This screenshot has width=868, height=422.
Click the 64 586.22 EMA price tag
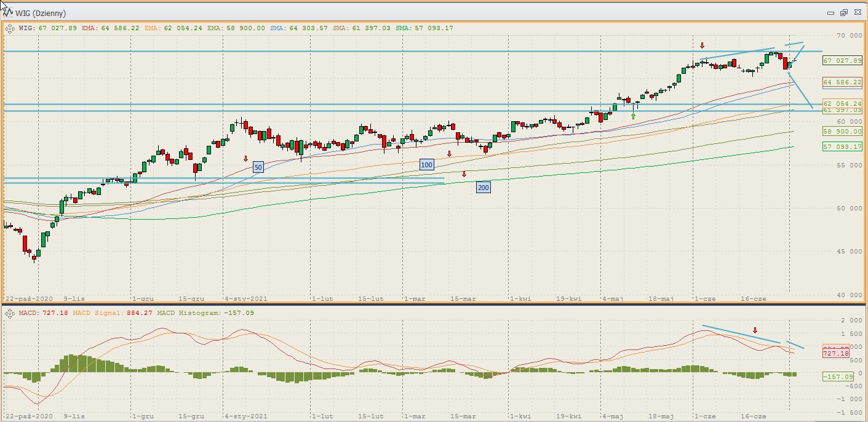click(x=842, y=82)
